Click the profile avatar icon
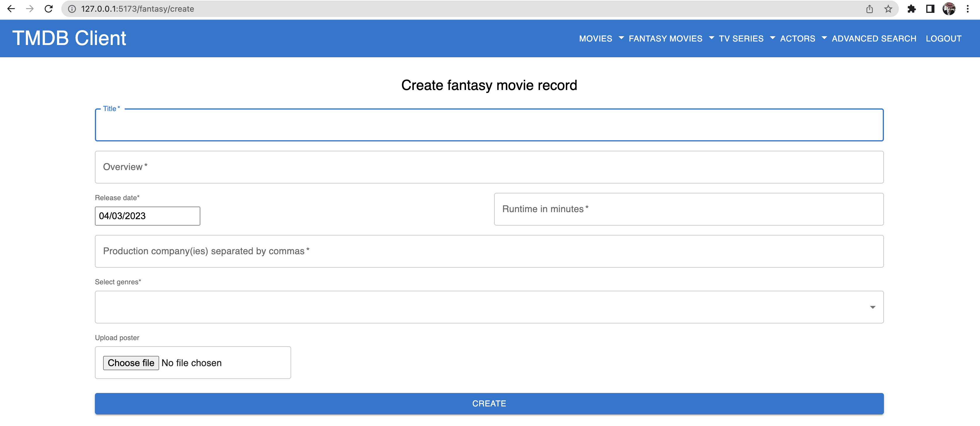 (949, 9)
